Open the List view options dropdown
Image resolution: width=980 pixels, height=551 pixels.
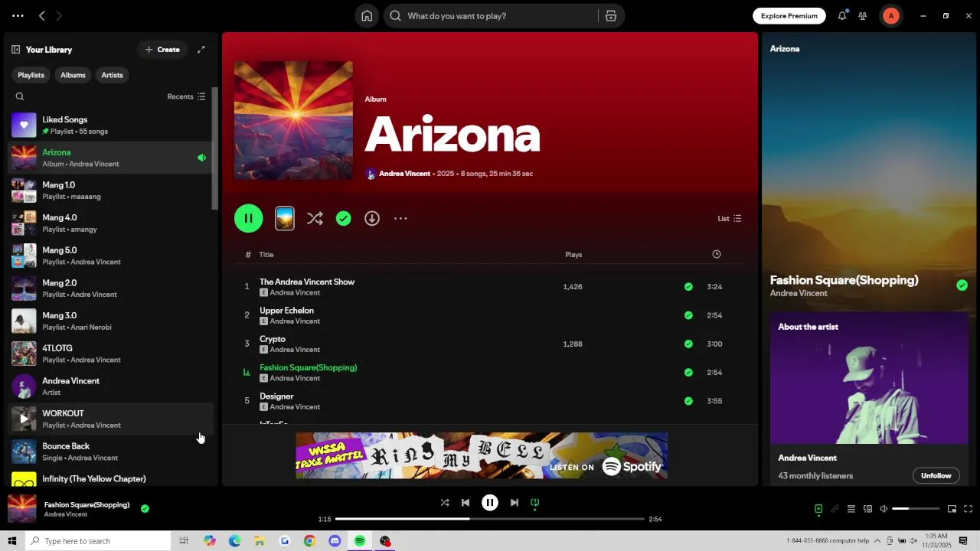729,219
